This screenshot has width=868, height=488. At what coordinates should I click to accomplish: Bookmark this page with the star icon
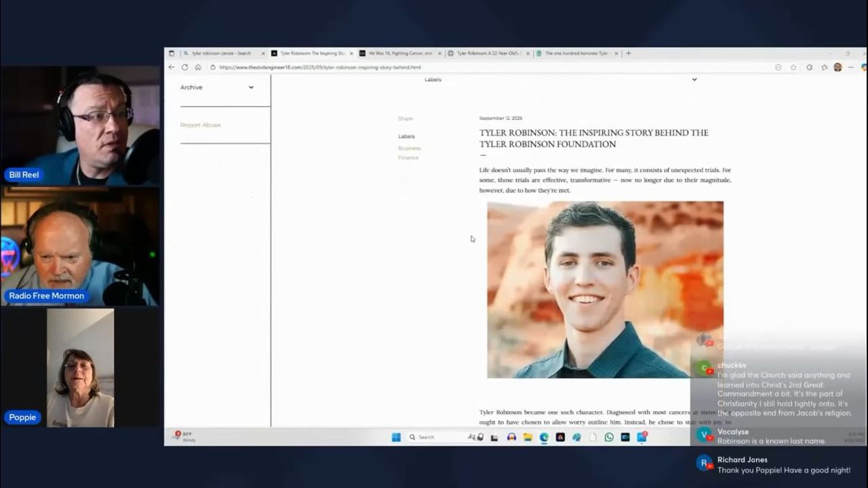pyautogui.click(x=793, y=67)
